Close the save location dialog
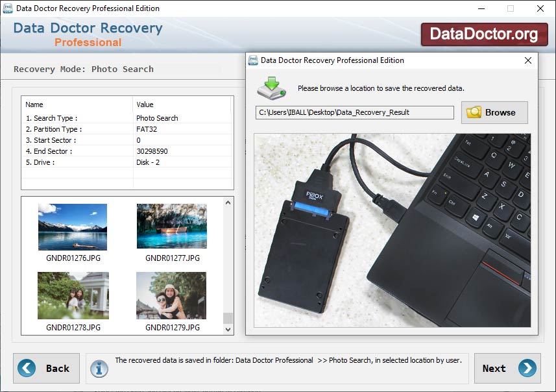The width and height of the screenshot is (556, 392). [528, 60]
